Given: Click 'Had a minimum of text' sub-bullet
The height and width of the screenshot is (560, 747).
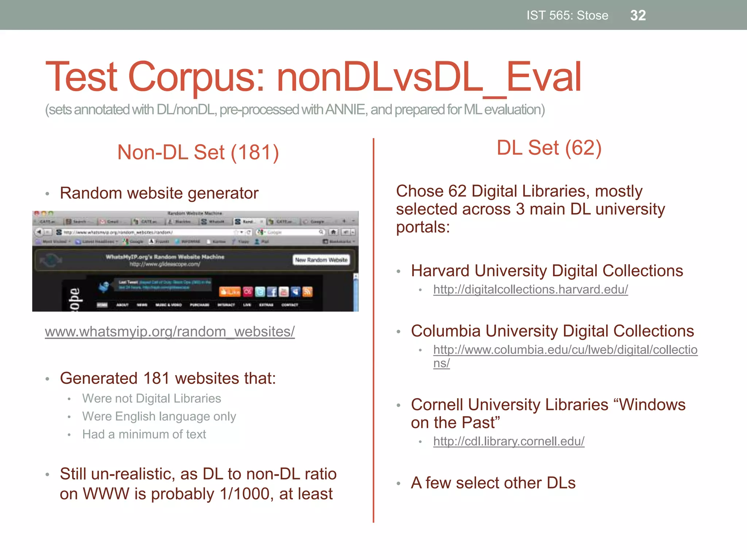Looking at the screenshot, I should point(144,434).
